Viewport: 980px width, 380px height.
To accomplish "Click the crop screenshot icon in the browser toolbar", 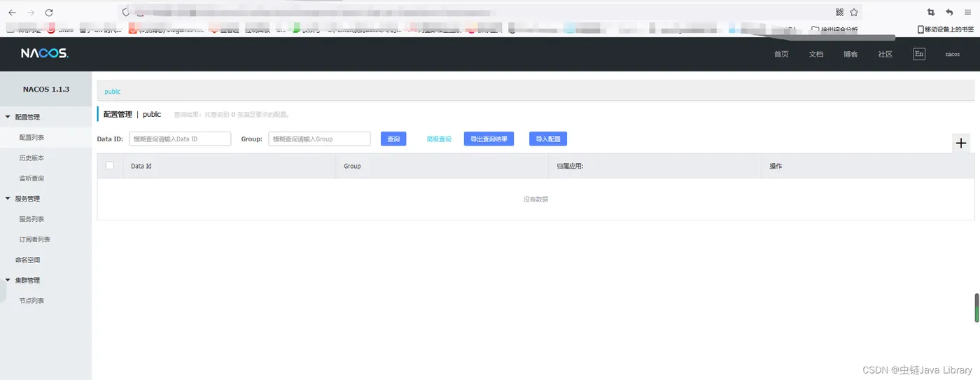I will click(x=930, y=12).
